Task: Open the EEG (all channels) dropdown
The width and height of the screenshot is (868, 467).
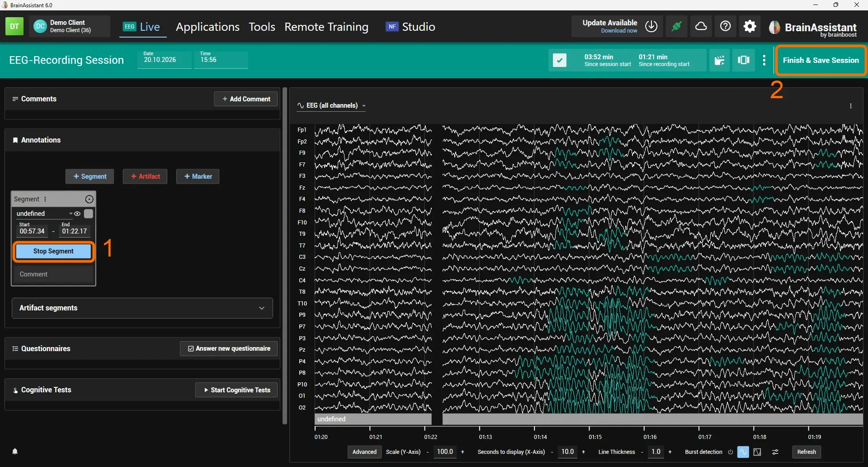Action: [331, 106]
